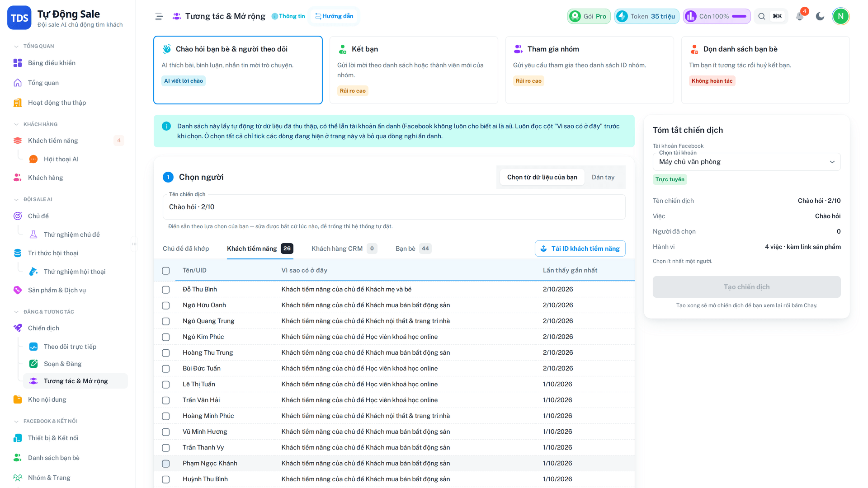Check the box for Phạm Ngọc Khánh

[166, 464]
